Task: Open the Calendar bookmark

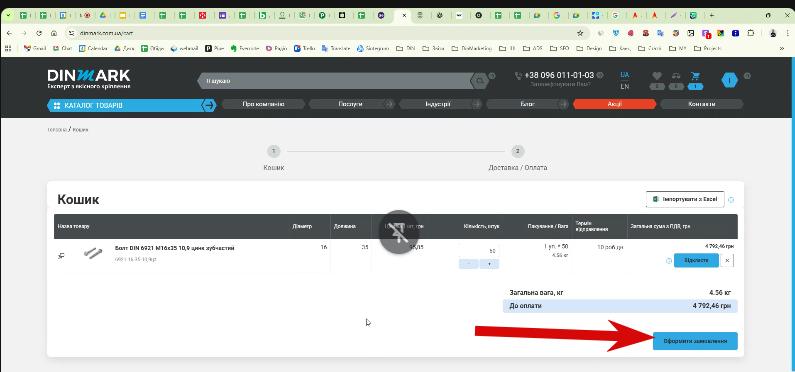Action: [93, 49]
